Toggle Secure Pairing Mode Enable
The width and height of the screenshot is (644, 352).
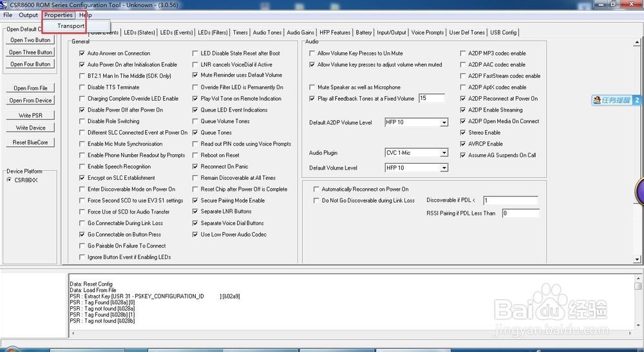[x=195, y=200]
